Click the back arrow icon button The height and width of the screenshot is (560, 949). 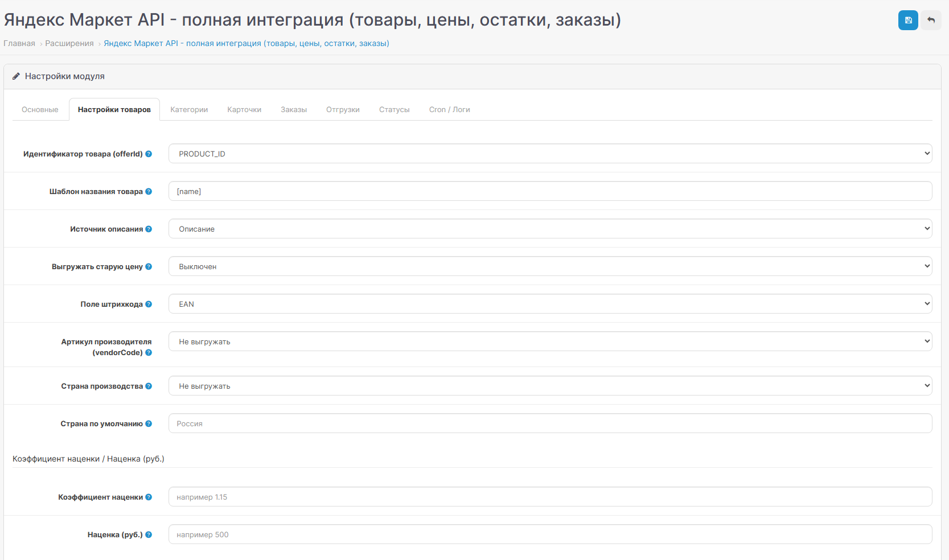pos(931,20)
